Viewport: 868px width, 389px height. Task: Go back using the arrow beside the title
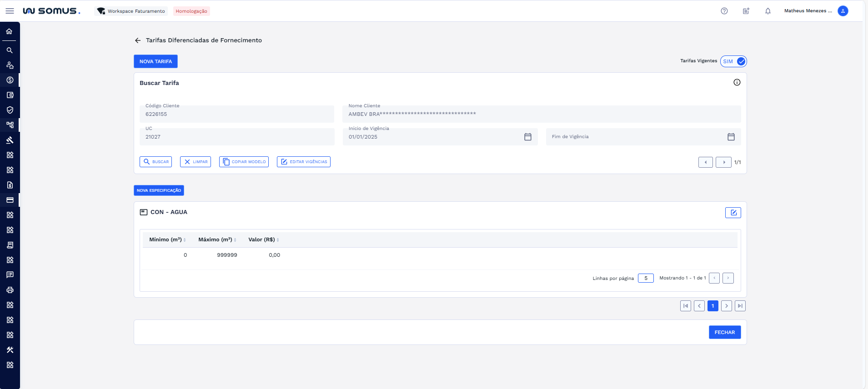(138, 40)
